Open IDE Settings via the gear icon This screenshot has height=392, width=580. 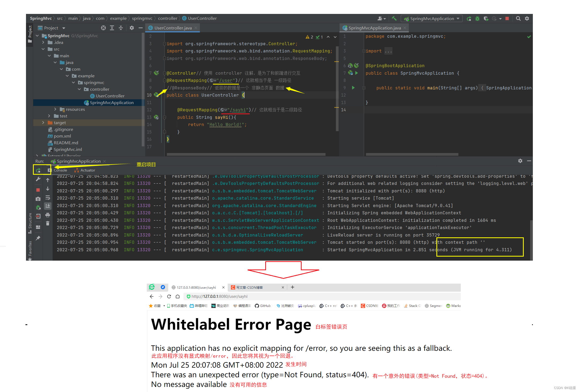point(527,18)
